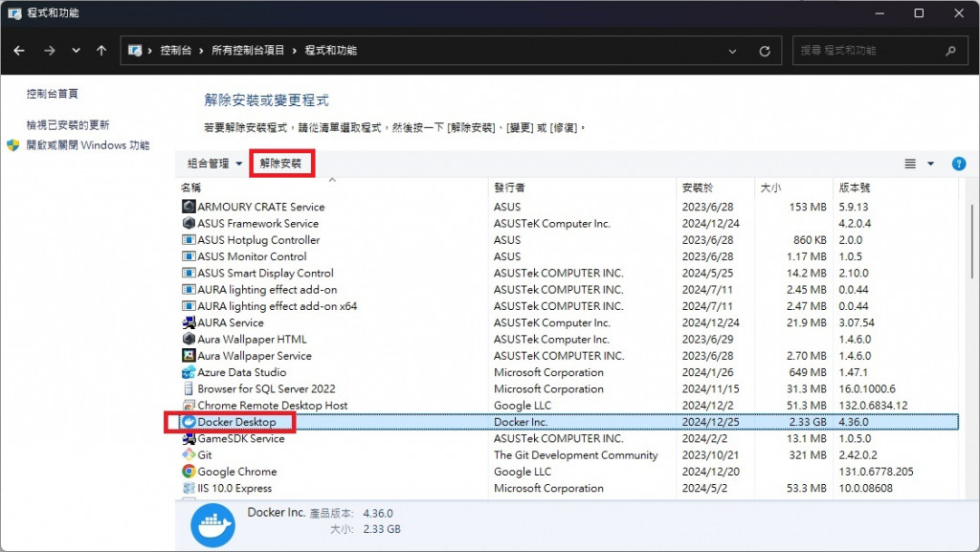Image resolution: width=980 pixels, height=552 pixels.
Task: Open 開啟或關閉 Windows 功能 link
Action: (x=87, y=145)
